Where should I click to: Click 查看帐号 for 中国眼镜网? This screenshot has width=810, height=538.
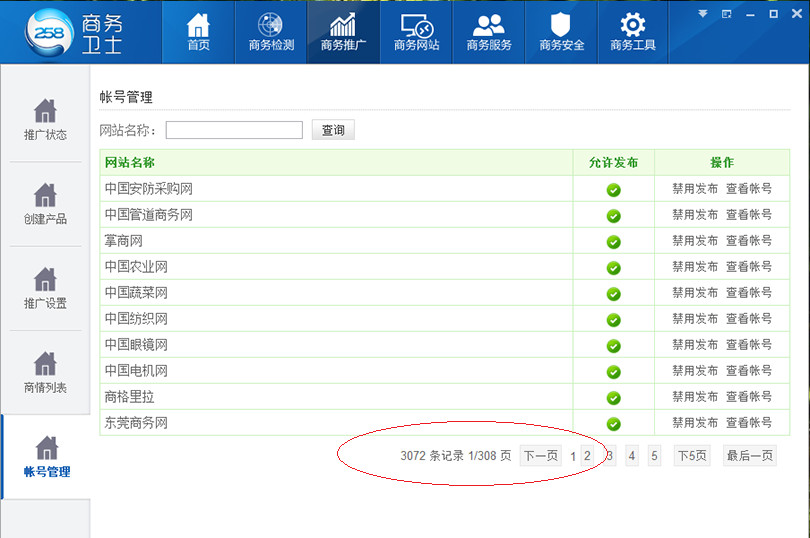(749, 345)
